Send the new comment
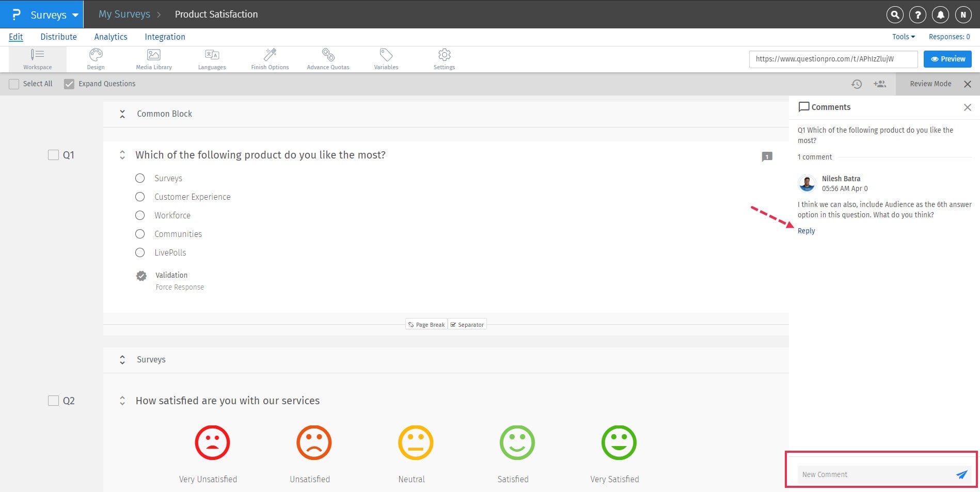Screen dimensions: 980x492 click(961, 474)
